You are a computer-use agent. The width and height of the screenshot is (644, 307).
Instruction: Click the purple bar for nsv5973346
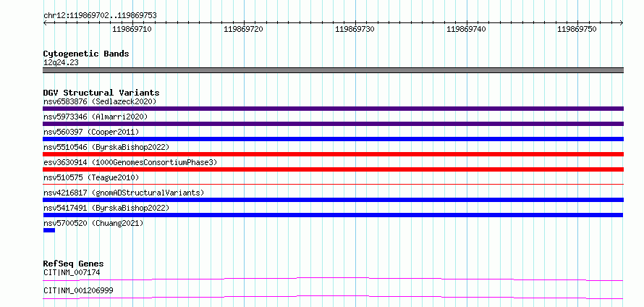[333, 124]
